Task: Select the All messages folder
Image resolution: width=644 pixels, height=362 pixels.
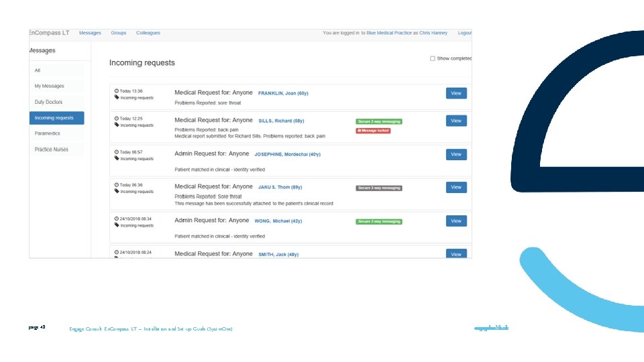Action: (56, 70)
